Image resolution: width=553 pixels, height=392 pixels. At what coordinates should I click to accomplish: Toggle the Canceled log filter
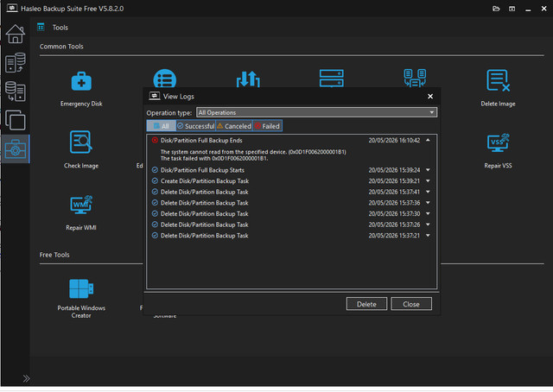click(234, 126)
